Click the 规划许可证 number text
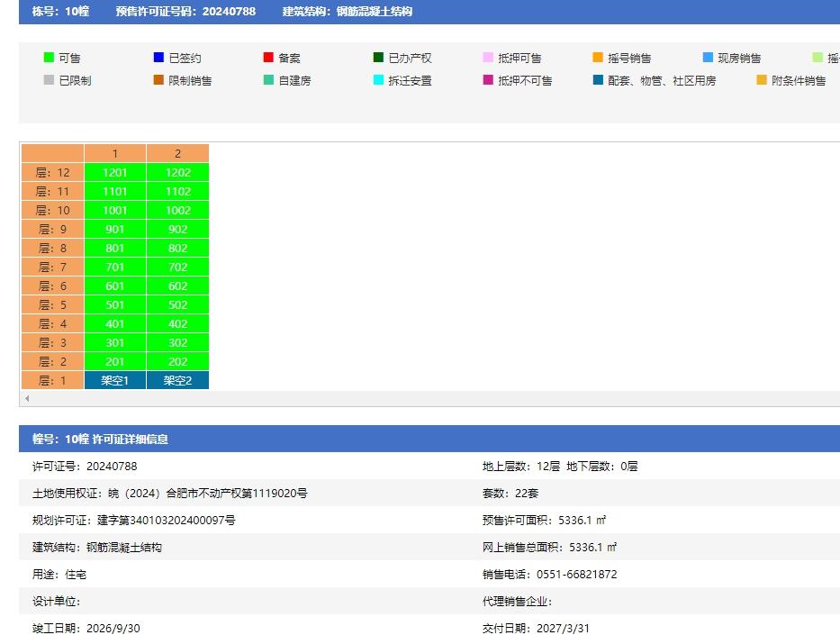 click(166, 521)
